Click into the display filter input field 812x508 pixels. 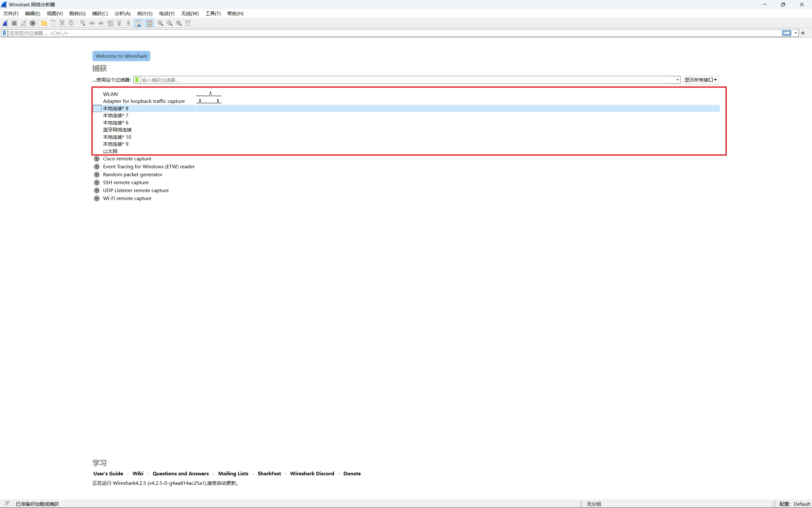[x=394, y=33]
